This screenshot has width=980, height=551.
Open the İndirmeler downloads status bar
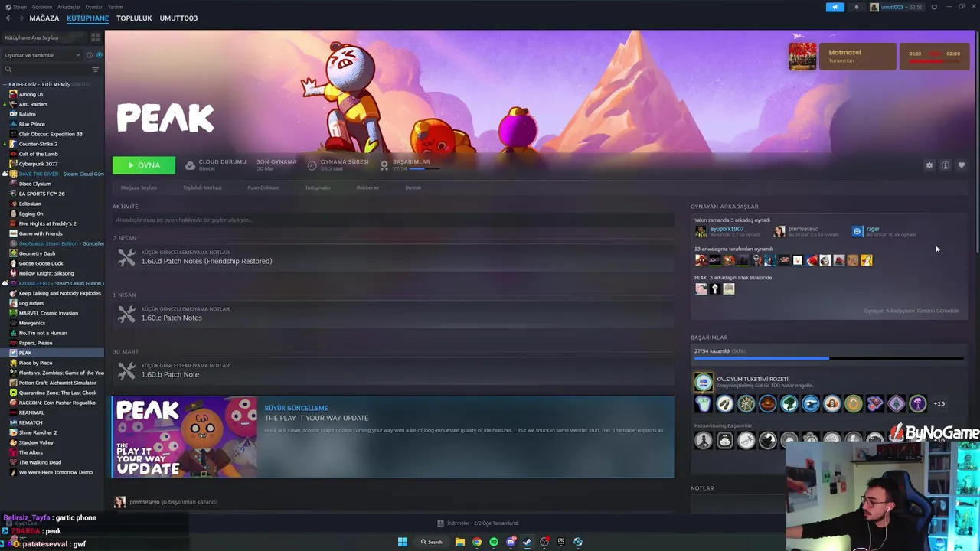[479, 523]
